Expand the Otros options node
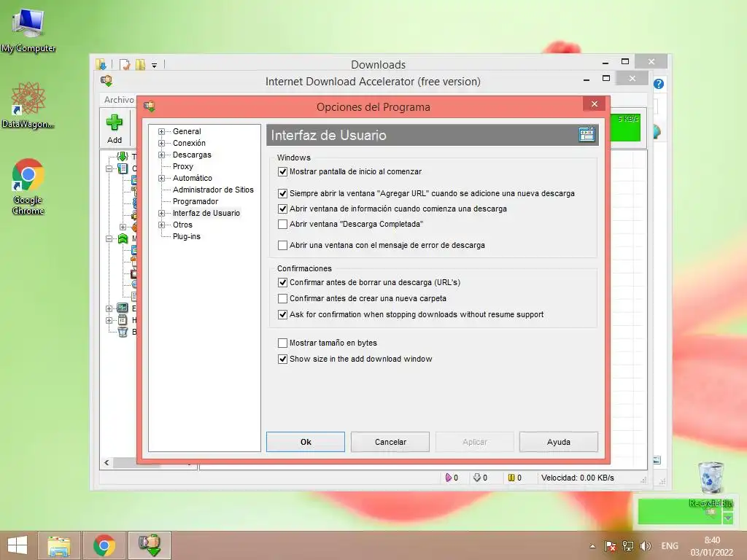Image resolution: width=747 pixels, height=560 pixels. coord(161,225)
